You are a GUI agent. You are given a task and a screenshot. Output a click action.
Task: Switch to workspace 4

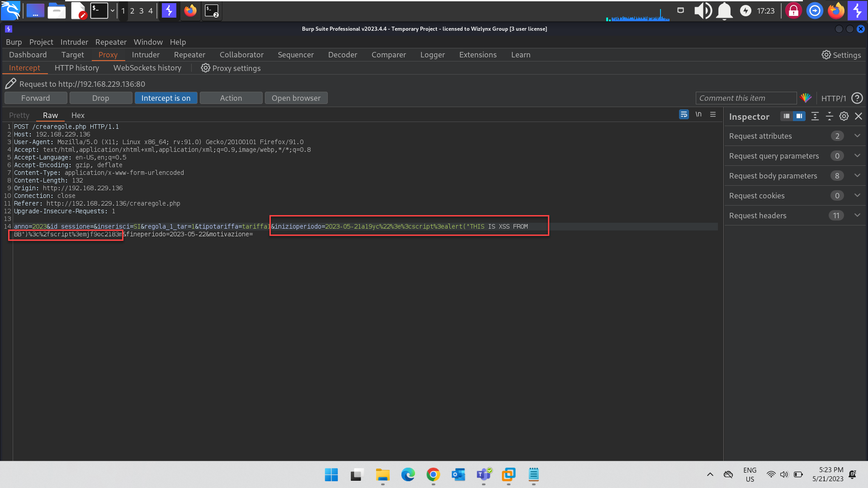click(151, 11)
